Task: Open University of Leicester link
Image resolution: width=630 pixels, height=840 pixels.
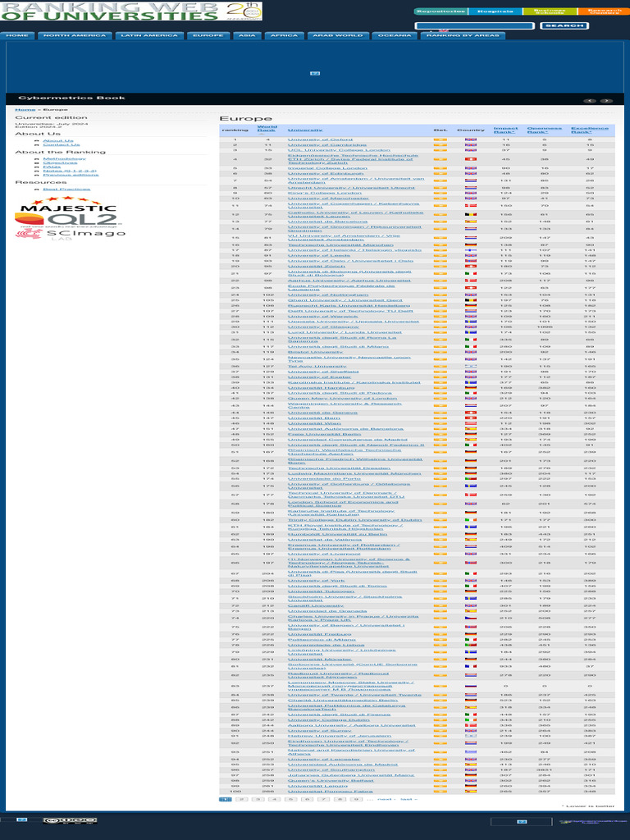Action: tap(323, 759)
